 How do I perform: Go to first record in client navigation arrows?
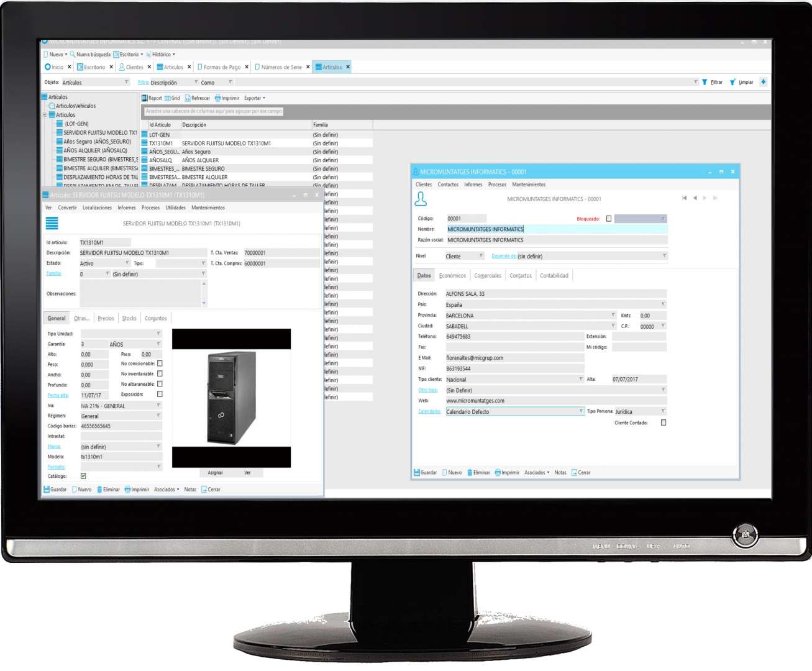coord(684,198)
